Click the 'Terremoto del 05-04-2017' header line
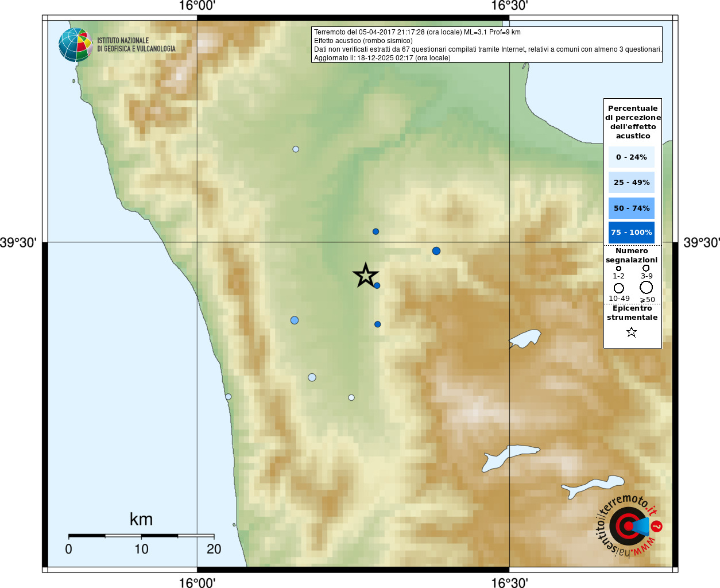Image resolution: width=720 pixels, height=588 pixels. click(x=417, y=32)
